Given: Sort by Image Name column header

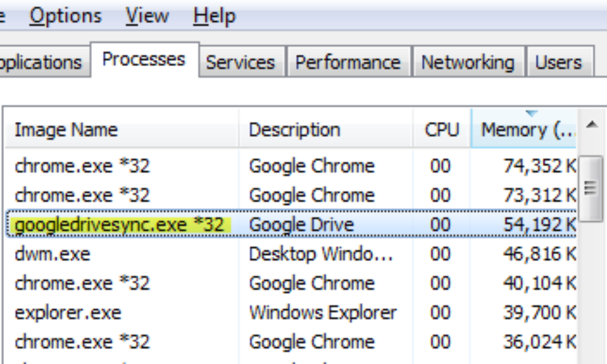Looking at the screenshot, I should pos(66,130).
